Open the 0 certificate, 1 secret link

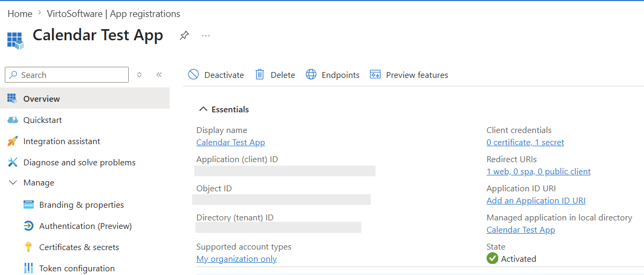coord(525,142)
